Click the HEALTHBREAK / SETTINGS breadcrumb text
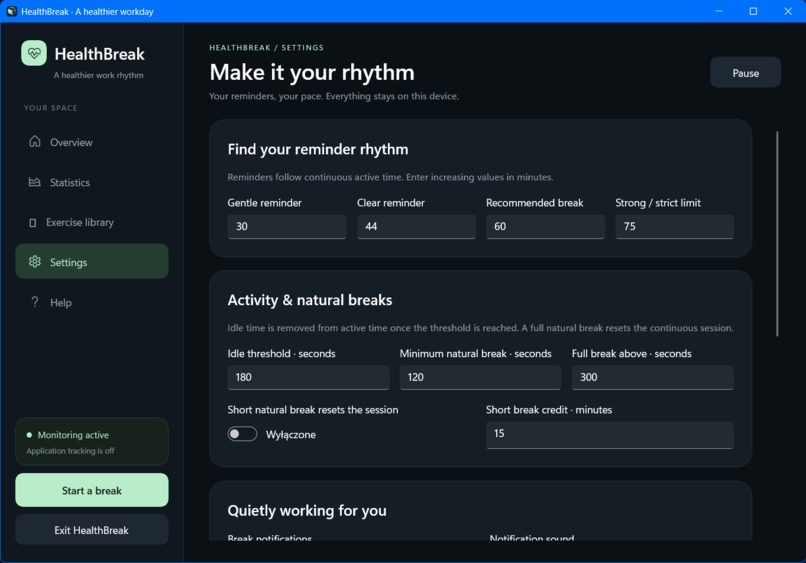806x563 pixels. pos(266,47)
